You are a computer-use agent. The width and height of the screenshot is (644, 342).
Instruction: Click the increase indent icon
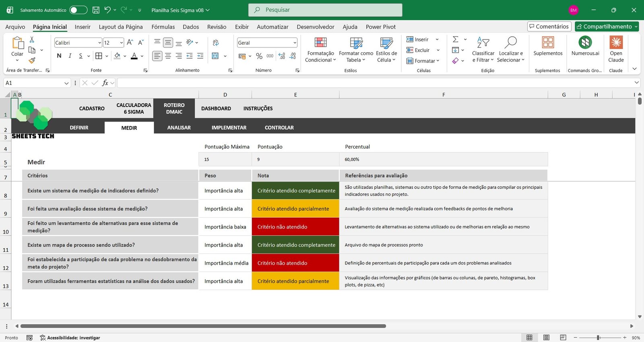pos(200,56)
